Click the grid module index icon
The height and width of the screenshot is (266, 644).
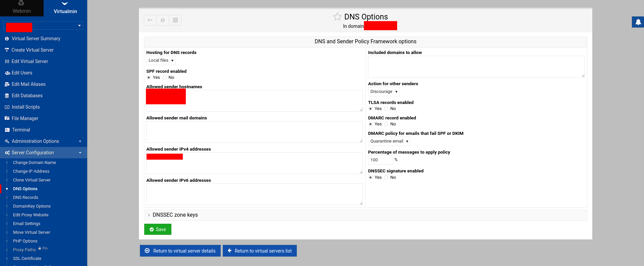coord(175,20)
